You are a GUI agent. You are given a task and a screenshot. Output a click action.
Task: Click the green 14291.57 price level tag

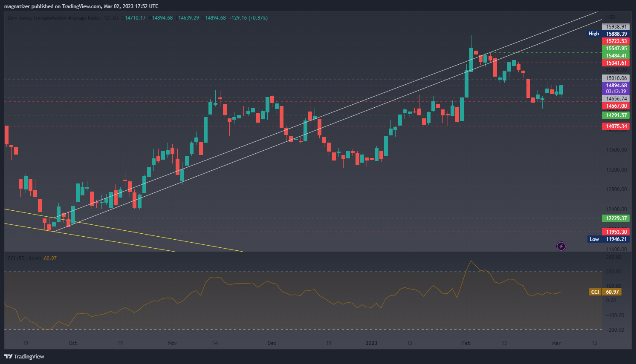pyautogui.click(x=616, y=115)
